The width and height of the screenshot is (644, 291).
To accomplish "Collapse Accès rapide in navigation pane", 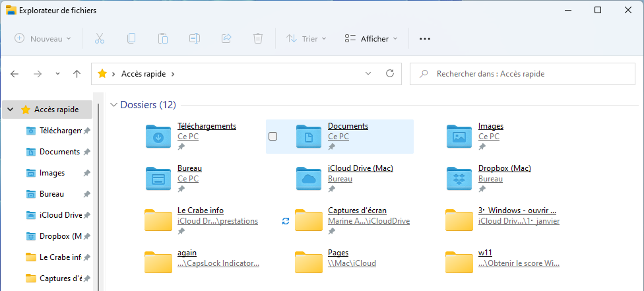I will (11, 110).
